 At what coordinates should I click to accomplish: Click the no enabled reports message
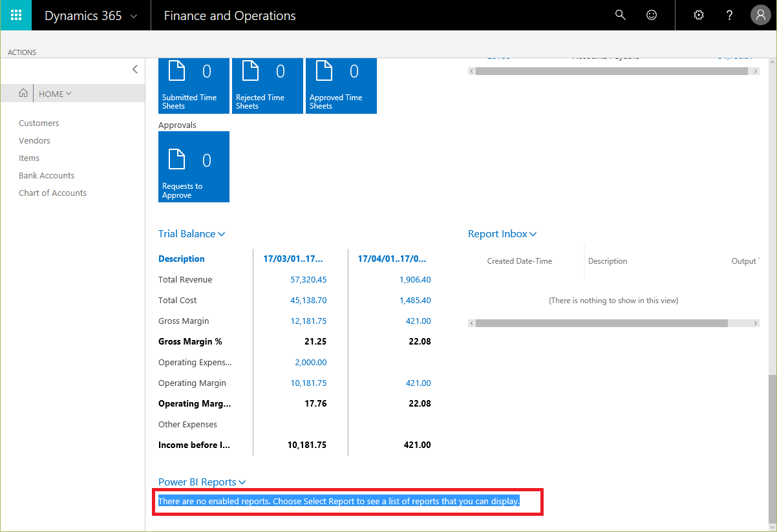(339, 501)
